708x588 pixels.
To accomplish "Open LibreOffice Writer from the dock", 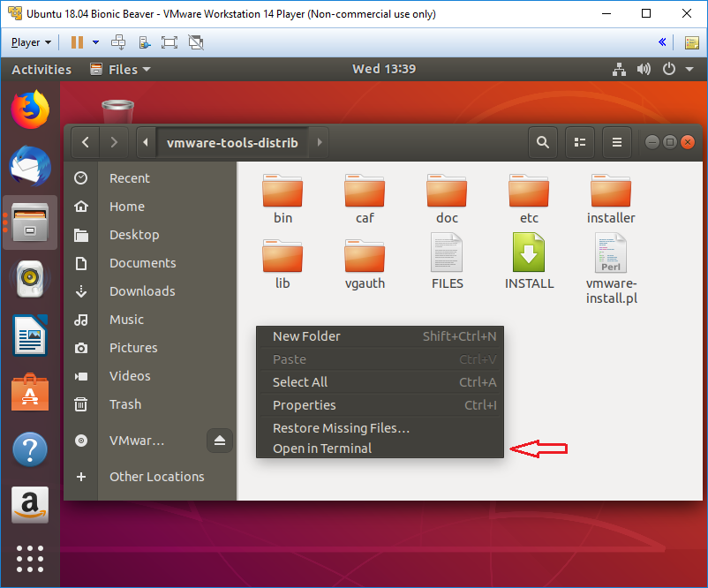I will [x=30, y=335].
